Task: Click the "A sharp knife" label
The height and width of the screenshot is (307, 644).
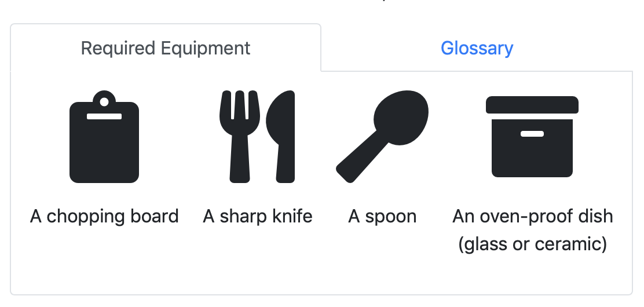Action: [258, 216]
